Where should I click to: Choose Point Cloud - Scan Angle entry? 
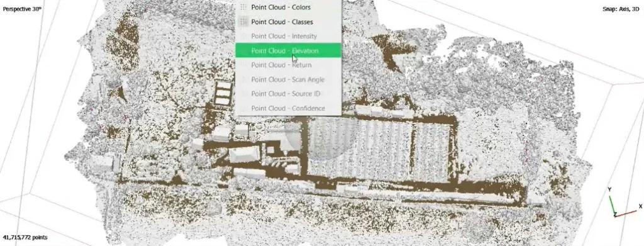(x=288, y=79)
